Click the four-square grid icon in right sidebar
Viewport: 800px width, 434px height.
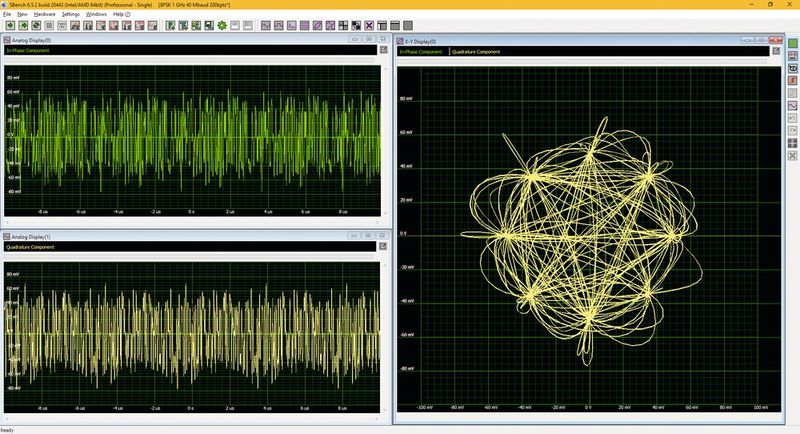(792, 143)
